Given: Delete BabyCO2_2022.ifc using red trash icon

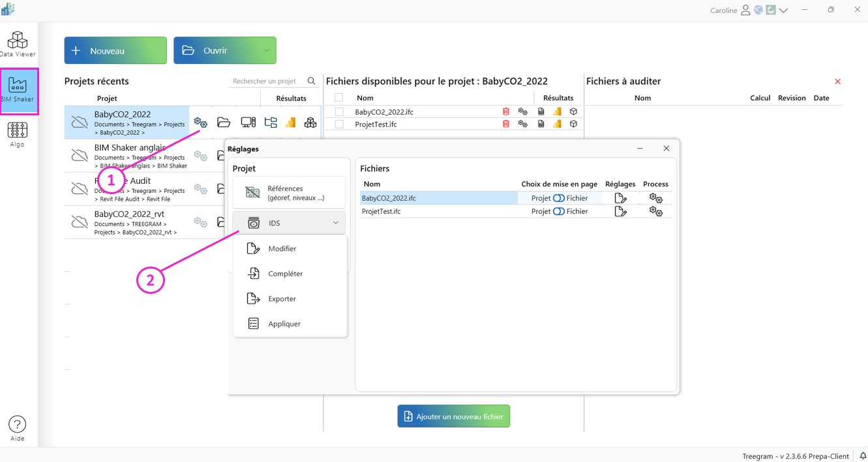Looking at the screenshot, I should (506, 111).
